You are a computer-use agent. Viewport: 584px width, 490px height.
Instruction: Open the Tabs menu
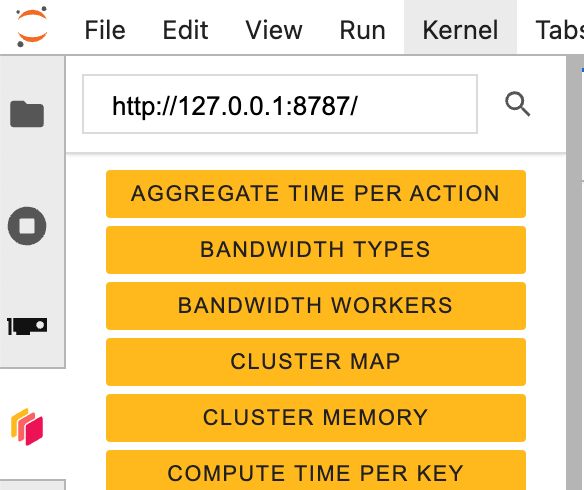tap(559, 30)
